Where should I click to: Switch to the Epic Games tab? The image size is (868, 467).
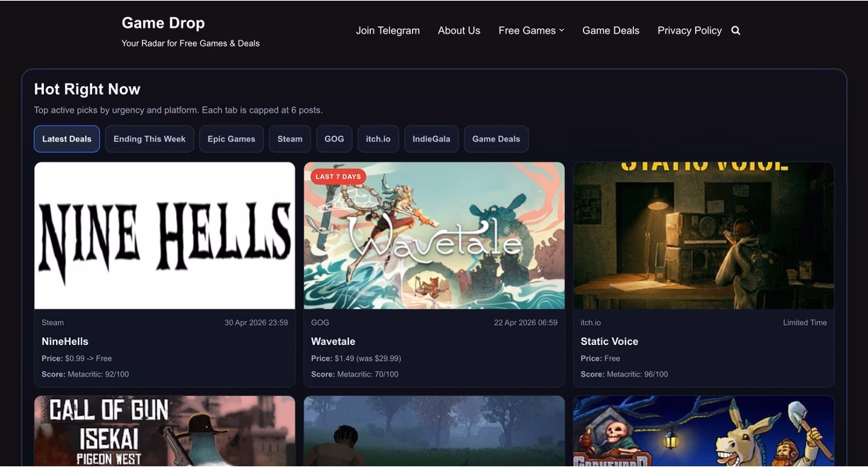click(x=231, y=139)
